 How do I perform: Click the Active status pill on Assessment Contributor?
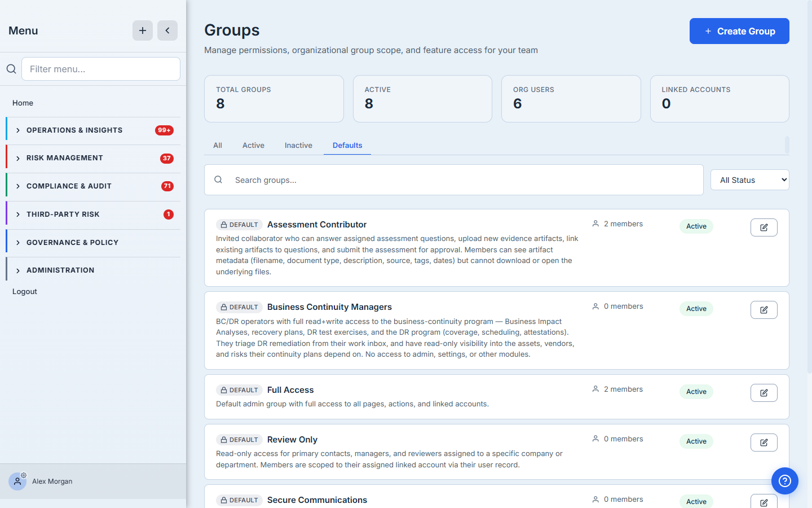696,226
